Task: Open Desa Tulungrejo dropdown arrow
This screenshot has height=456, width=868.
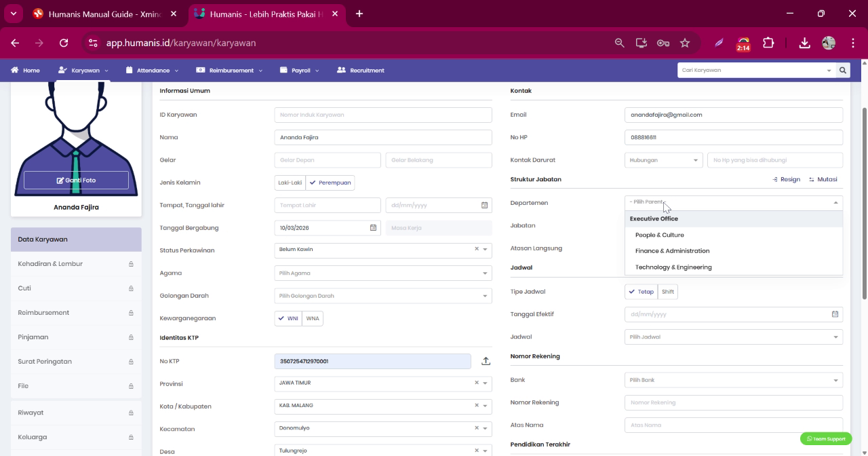Action: 485,451
